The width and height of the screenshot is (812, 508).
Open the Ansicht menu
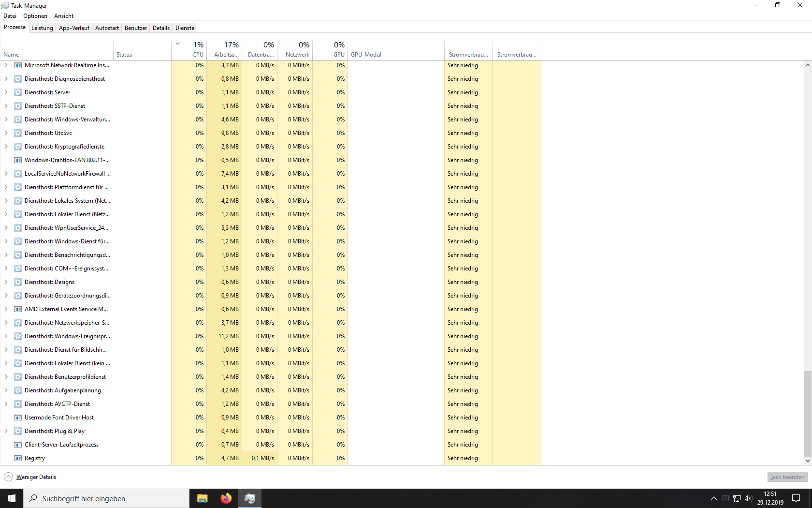64,16
